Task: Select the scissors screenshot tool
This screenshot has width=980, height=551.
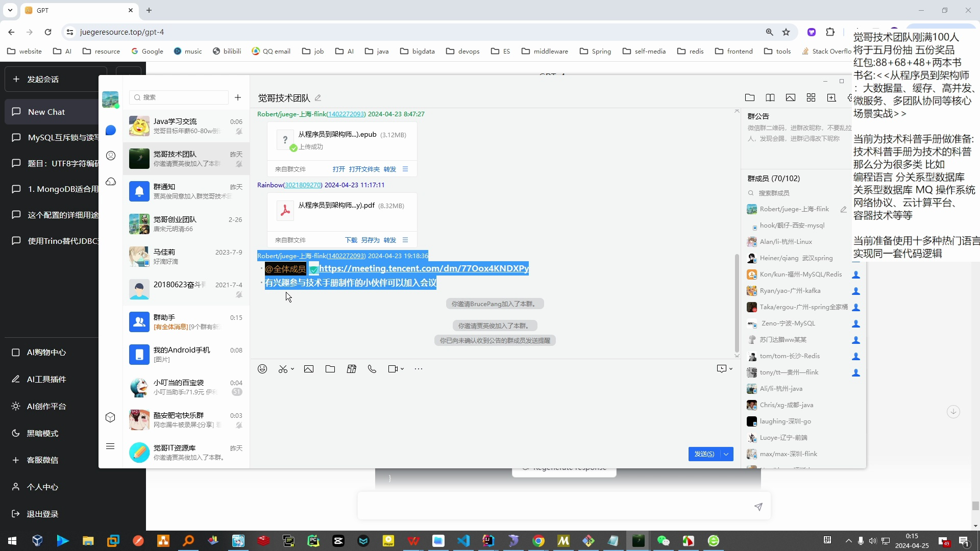Action: click(283, 369)
